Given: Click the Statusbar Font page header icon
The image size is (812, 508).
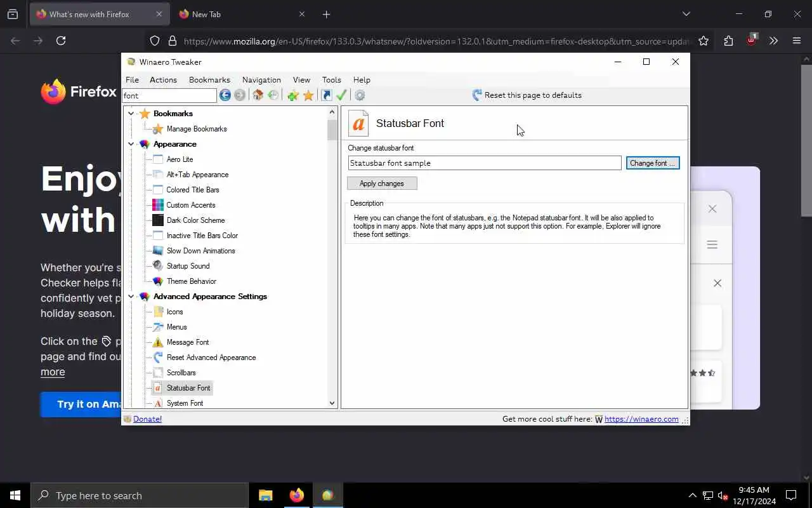Looking at the screenshot, I should click(358, 123).
